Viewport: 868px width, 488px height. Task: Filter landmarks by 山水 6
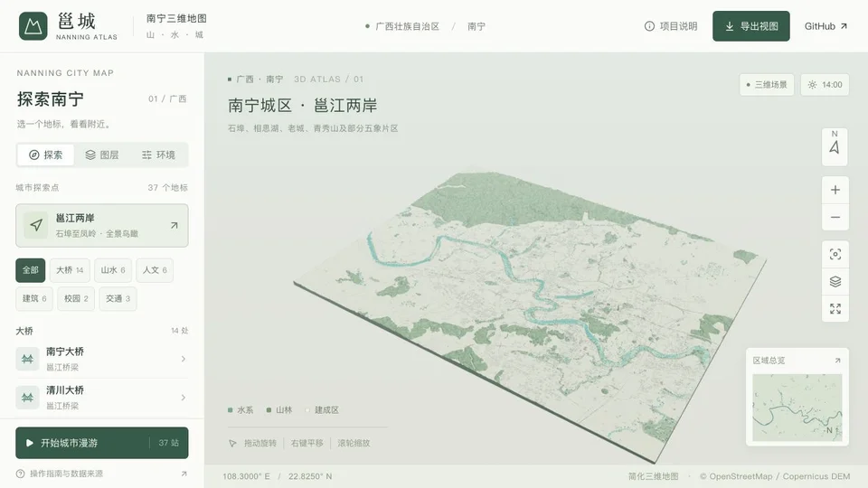[x=113, y=270]
